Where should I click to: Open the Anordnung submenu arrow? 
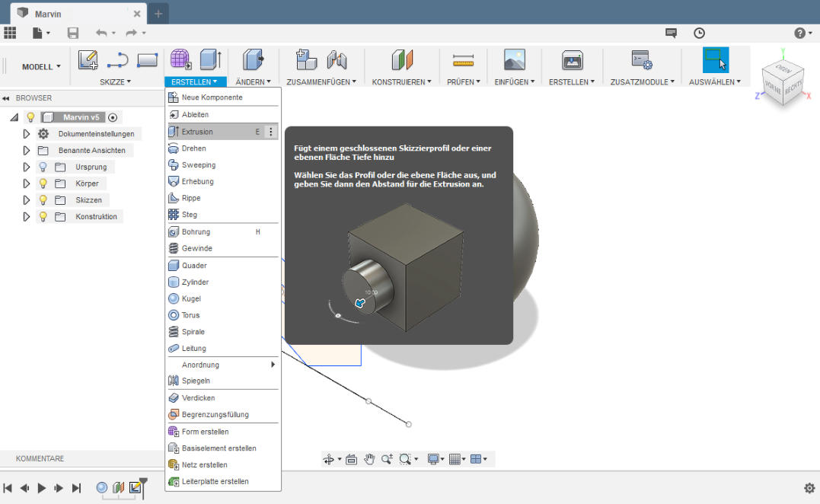[x=273, y=365]
